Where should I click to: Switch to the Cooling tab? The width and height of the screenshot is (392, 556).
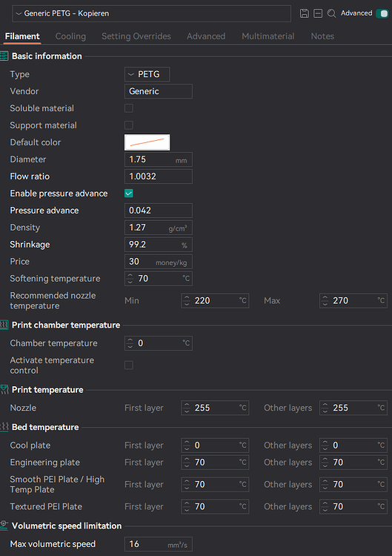click(70, 36)
